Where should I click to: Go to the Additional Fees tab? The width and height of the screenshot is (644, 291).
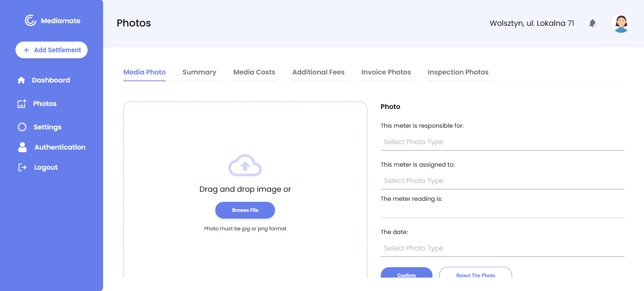318,72
